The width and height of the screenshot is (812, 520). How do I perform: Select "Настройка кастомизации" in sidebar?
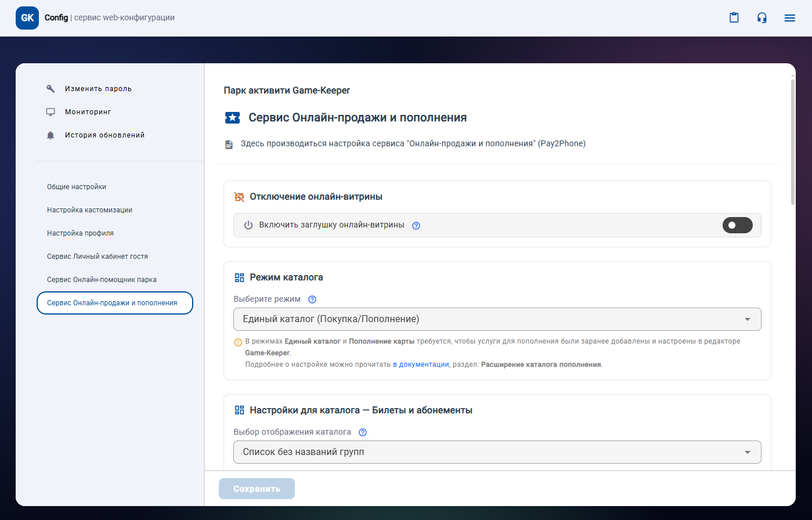point(89,210)
